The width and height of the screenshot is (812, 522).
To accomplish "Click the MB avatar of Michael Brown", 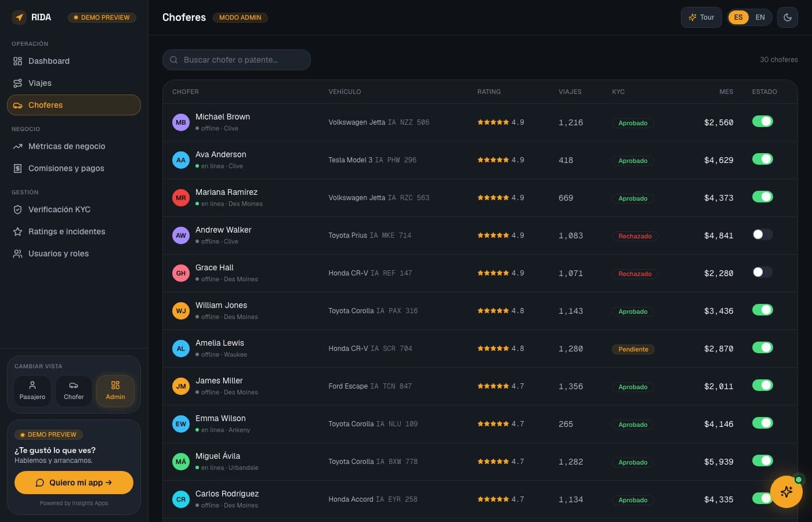I will click(181, 122).
